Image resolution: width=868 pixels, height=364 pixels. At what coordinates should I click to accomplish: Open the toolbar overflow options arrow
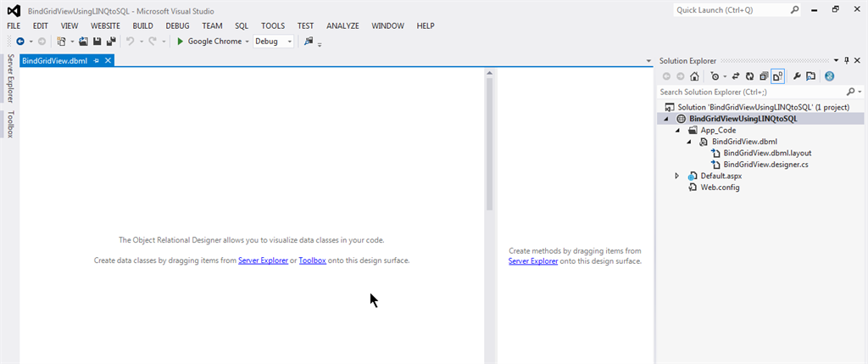(320, 44)
